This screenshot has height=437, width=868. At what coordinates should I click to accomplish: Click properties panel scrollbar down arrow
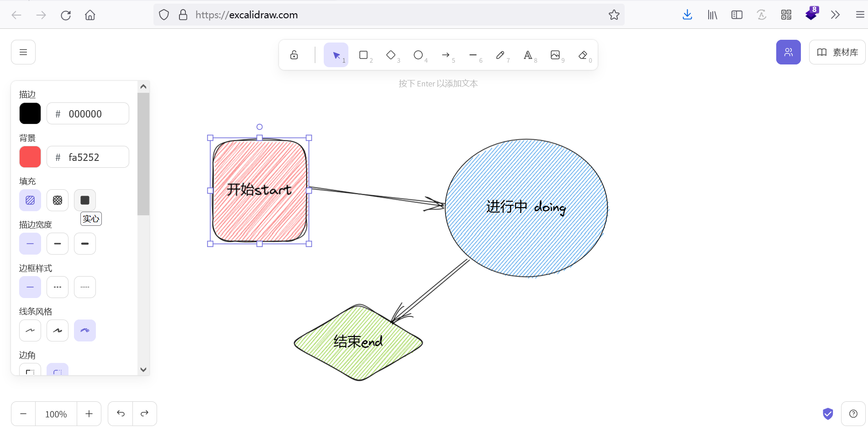coord(143,369)
